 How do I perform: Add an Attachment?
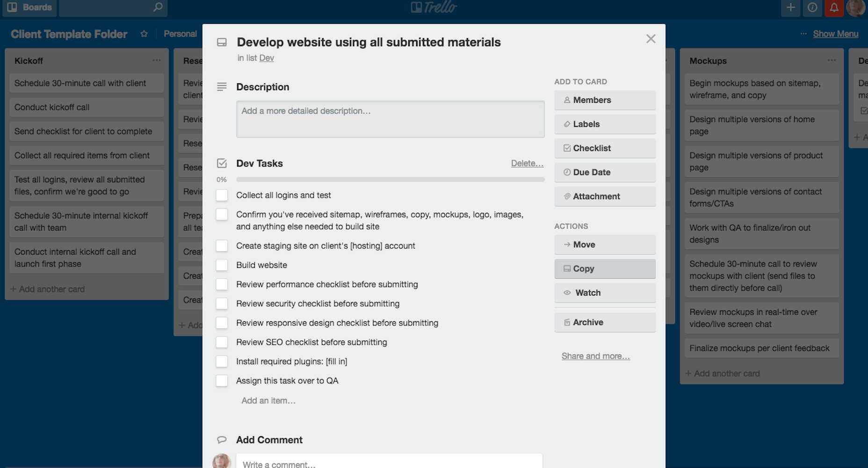click(605, 196)
